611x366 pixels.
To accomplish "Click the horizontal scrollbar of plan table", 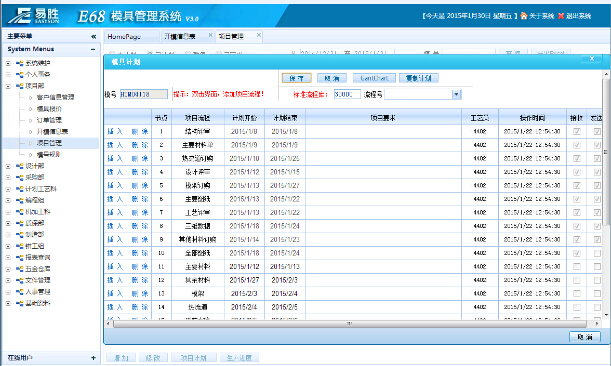I will point(350,324).
